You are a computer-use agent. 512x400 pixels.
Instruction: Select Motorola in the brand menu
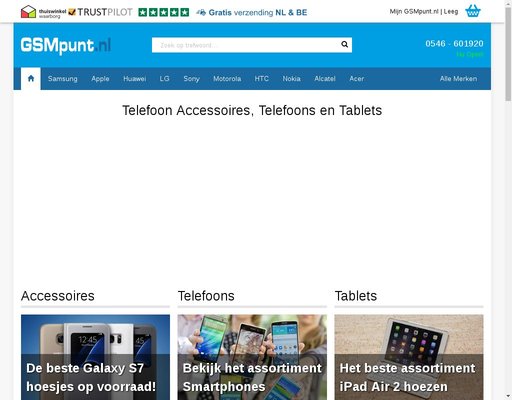(227, 79)
